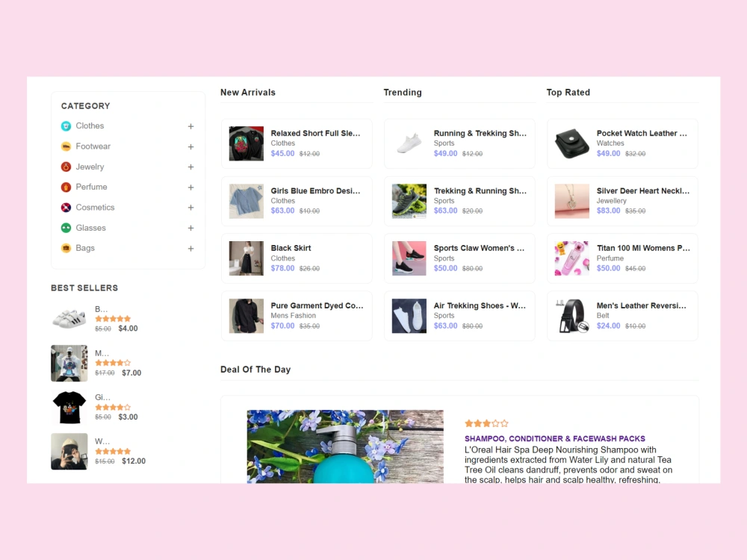Click the Trending heading
This screenshot has width=747, height=560.
pos(403,93)
